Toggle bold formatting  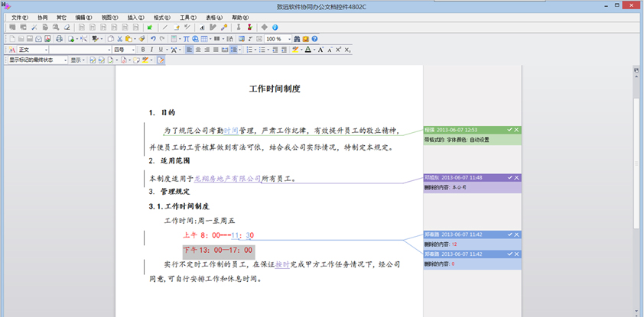[x=143, y=50]
